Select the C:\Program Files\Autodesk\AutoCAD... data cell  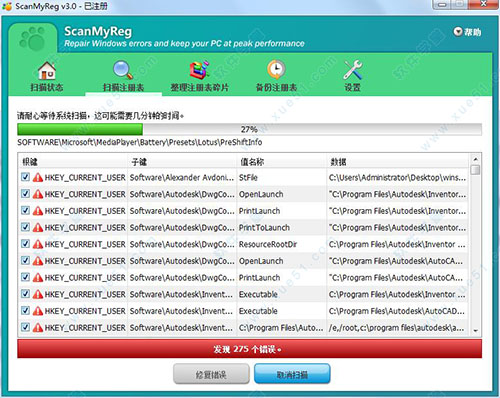tap(397, 311)
